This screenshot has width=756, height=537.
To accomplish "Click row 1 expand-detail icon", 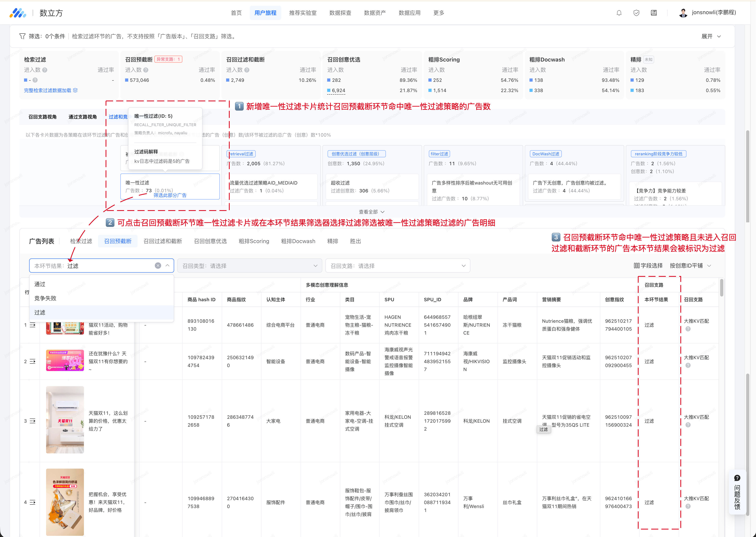I will tap(32, 325).
